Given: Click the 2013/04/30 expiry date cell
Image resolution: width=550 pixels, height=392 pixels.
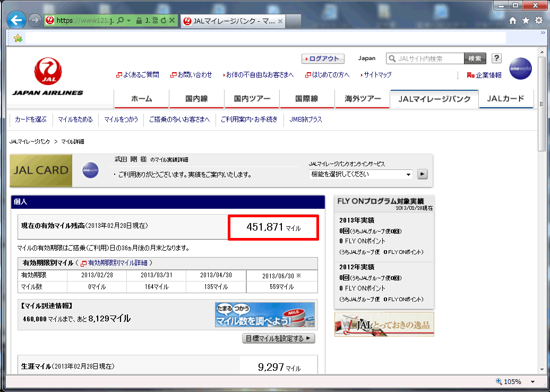Looking at the screenshot, I should coord(216,275).
